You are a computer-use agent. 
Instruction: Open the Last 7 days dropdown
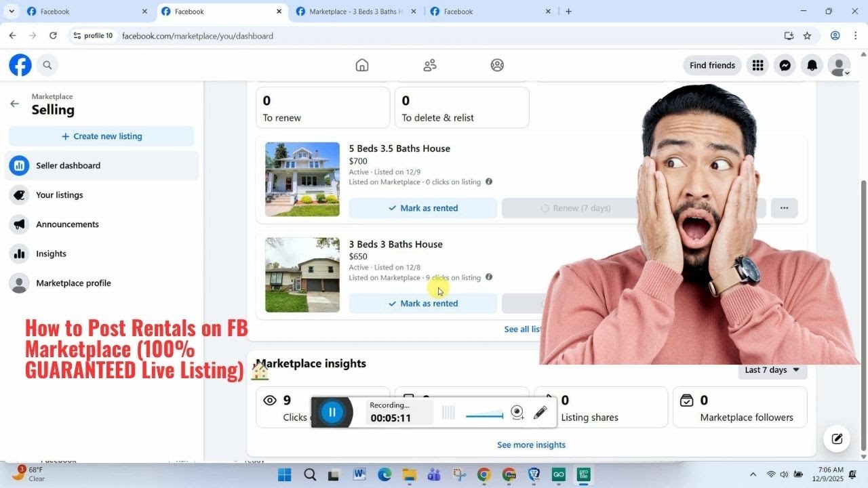772,370
